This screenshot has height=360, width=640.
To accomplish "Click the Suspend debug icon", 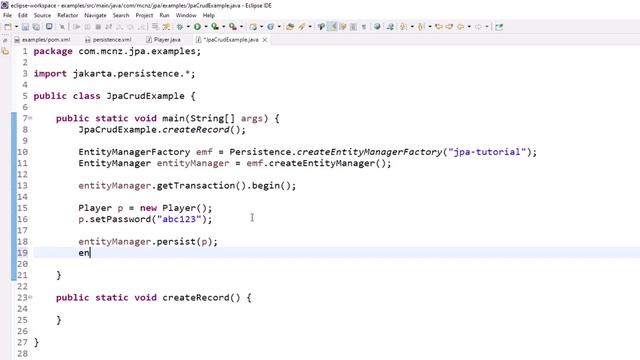I will click(x=87, y=27).
